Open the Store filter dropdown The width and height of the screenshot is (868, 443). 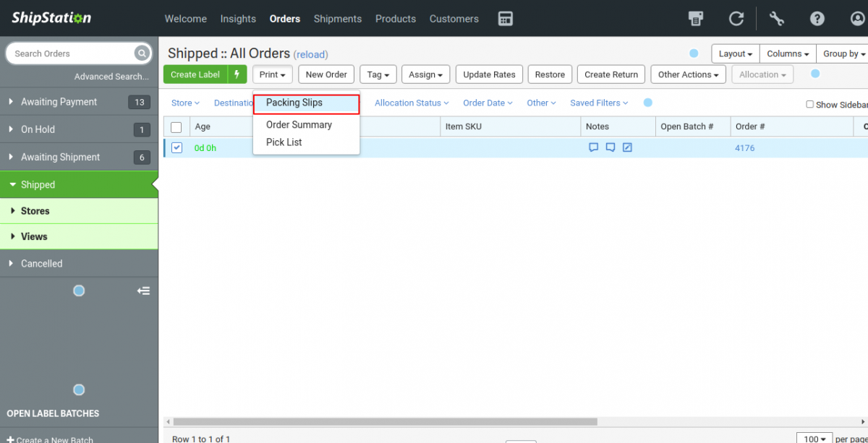(185, 103)
